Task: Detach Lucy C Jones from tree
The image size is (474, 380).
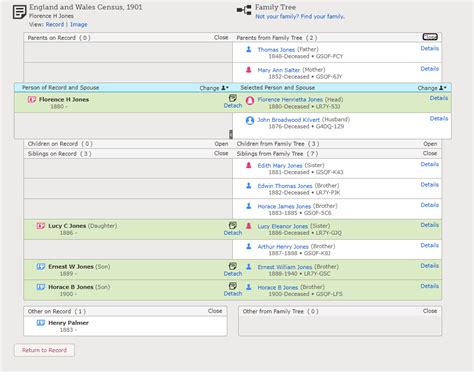Action: [233, 233]
